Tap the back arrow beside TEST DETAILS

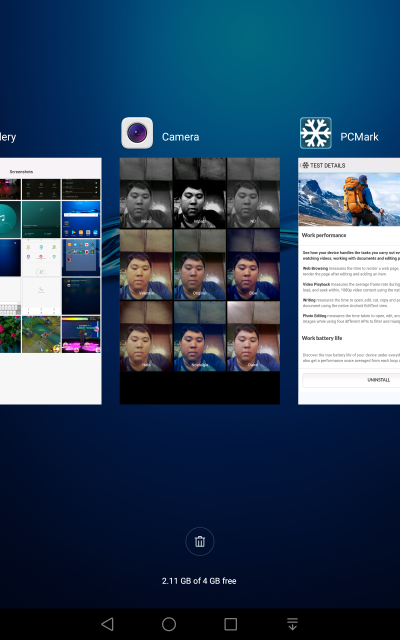(301, 165)
